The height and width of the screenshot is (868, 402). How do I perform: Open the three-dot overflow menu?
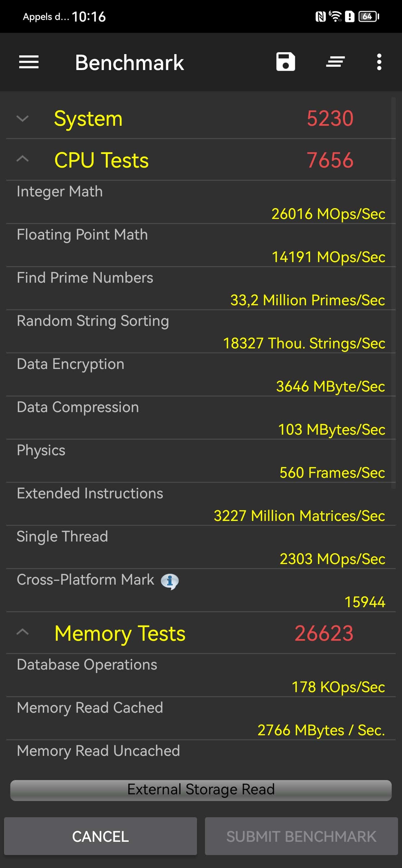(379, 62)
